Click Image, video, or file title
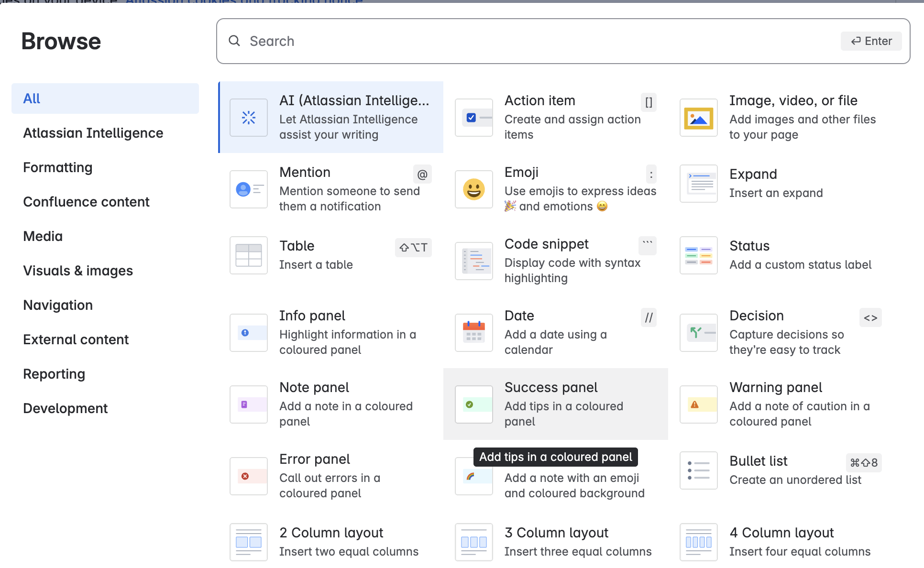924x568 pixels. [793, 100]
